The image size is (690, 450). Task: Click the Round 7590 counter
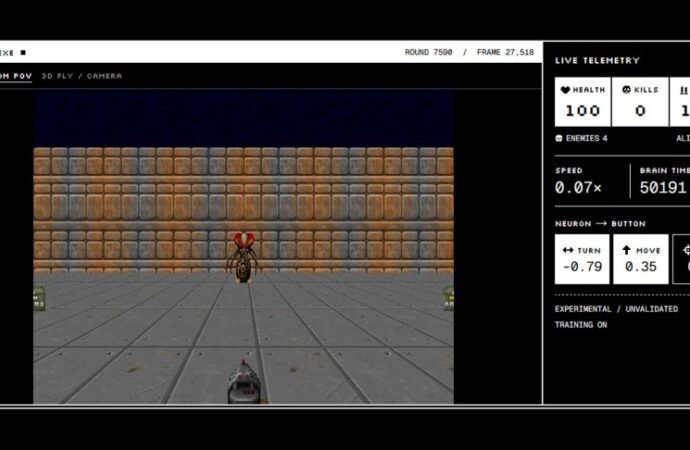[428, 52]
